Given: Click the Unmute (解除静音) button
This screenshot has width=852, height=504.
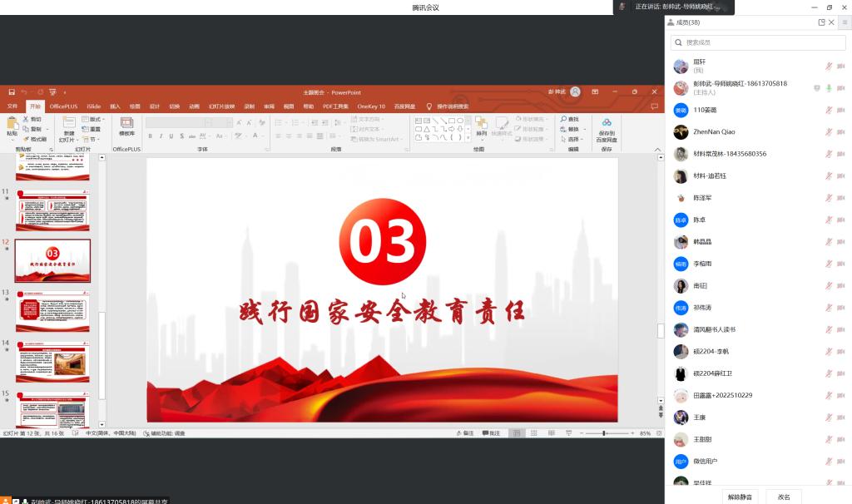Looking at the screenshot, I should pos(739,497).
